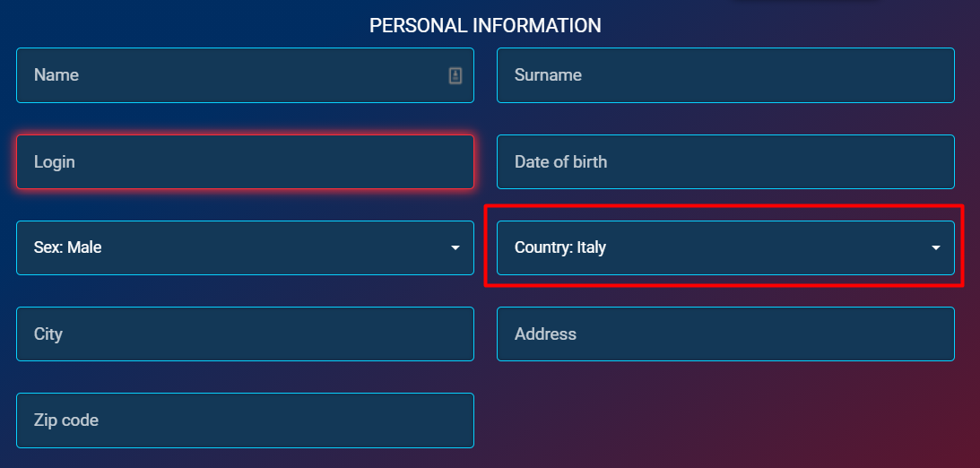Focus the City text box

[x=244, y=334]
